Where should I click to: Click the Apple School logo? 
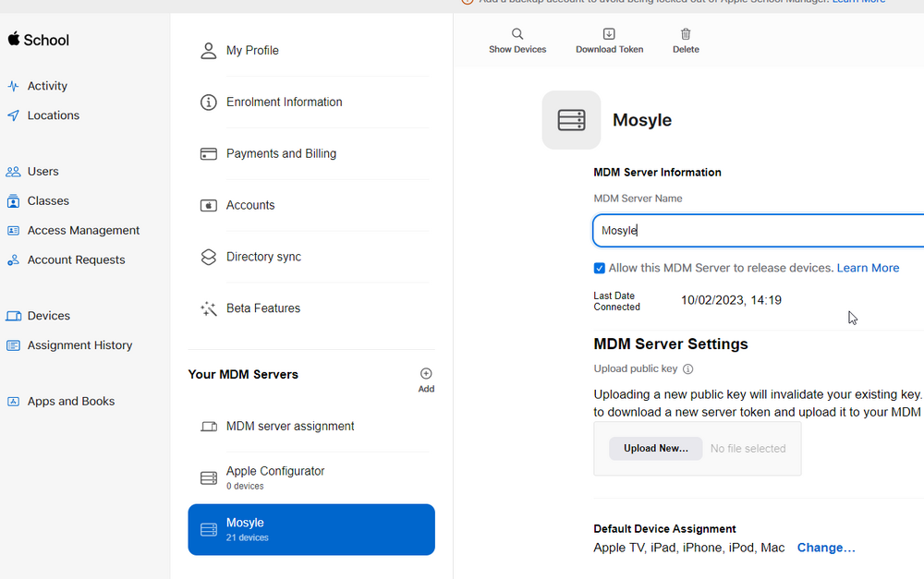point(38,40)
